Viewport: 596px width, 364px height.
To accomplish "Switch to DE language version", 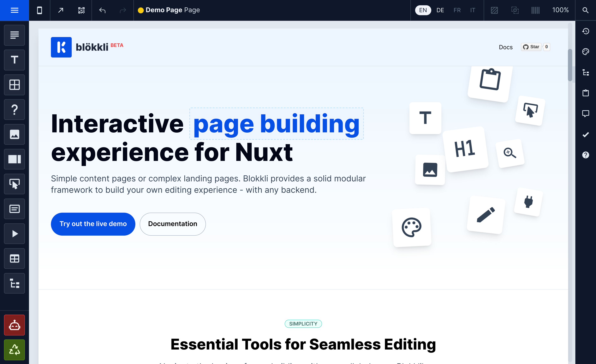I will 440,10.
